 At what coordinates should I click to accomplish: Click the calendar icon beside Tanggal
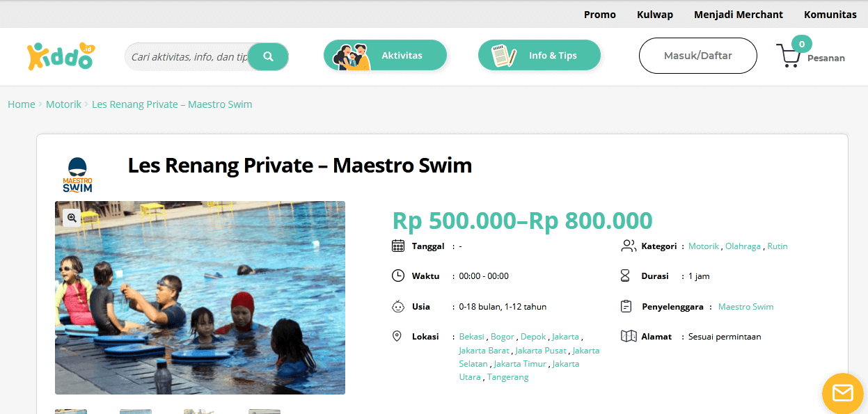click(398, 246)
